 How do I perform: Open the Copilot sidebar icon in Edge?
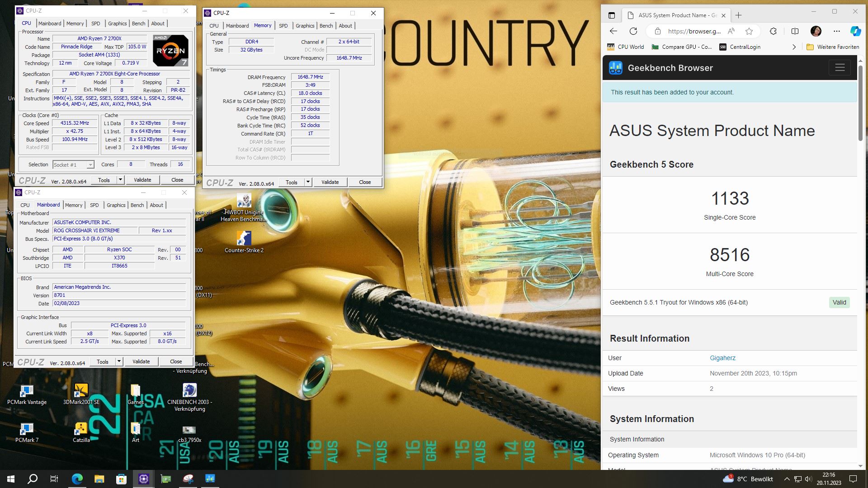point(855,31)
